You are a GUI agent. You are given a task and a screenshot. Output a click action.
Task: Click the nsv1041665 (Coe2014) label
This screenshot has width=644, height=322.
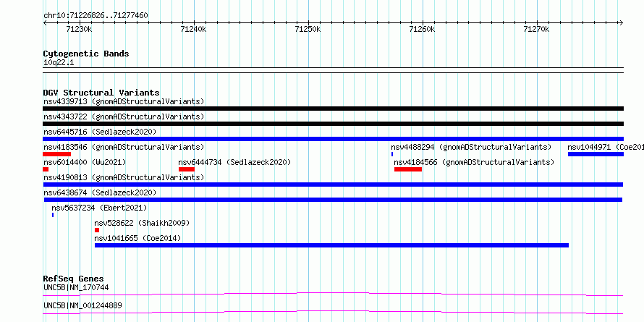point(137,238)
